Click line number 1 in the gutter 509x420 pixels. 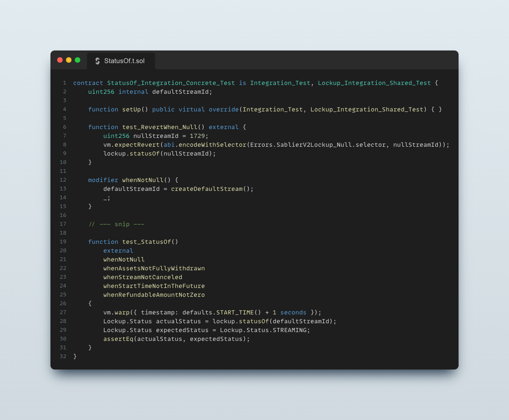click(64, 83)
